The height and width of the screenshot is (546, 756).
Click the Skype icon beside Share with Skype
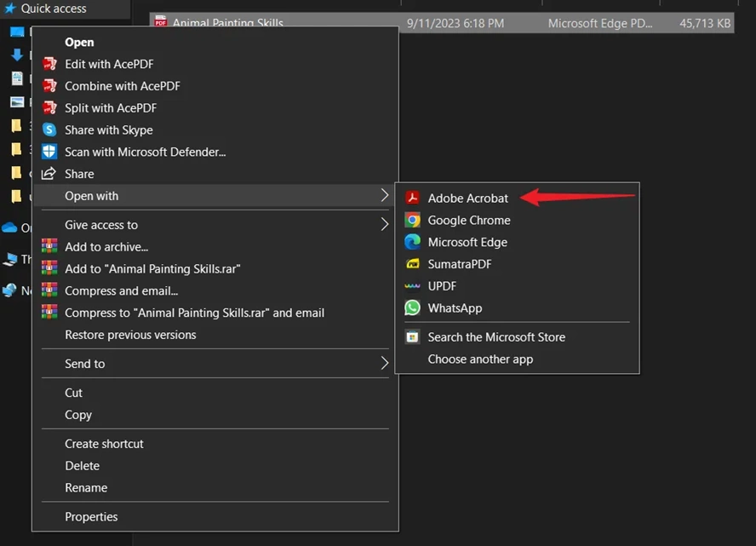[49, 129]
